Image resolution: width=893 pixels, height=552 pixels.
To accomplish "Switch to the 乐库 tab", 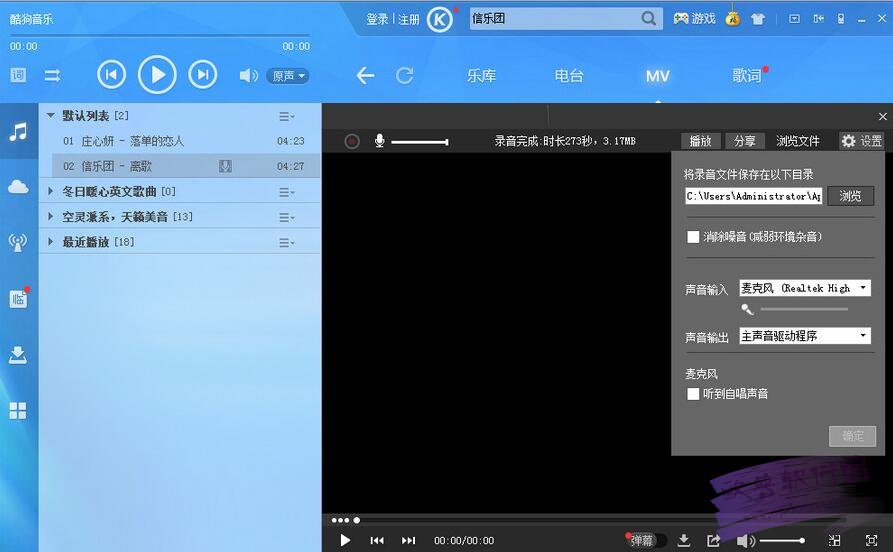I will (481, 76).
